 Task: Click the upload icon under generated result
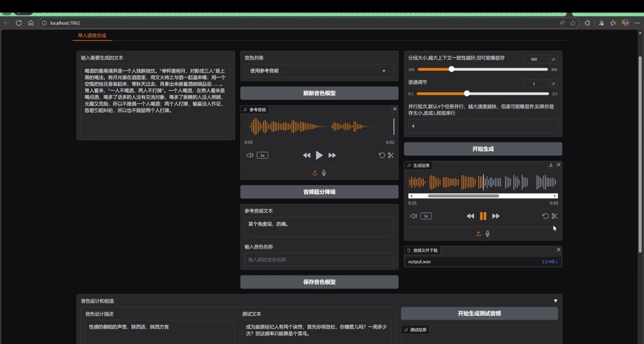pyautogui.click(x=478, y=234)
